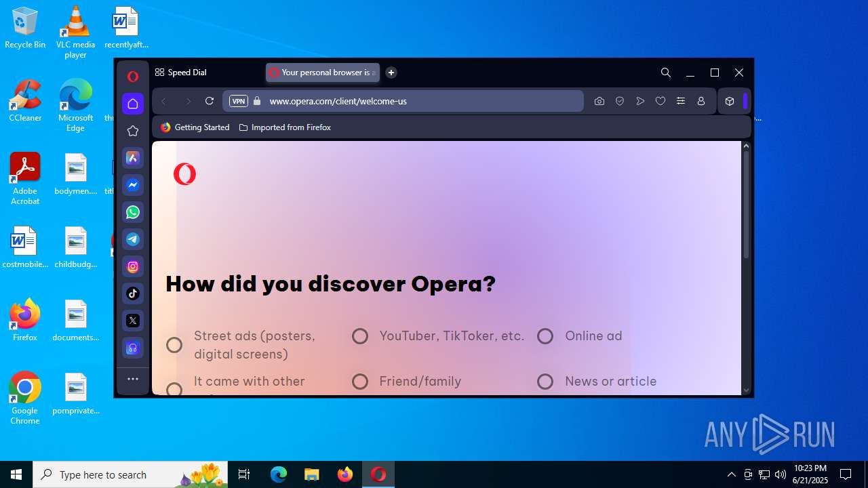Image resolution: width=868 pixels, height=488 pixels.
Task: Select the 'Your personal browser' tab
Action: [323, 73]
